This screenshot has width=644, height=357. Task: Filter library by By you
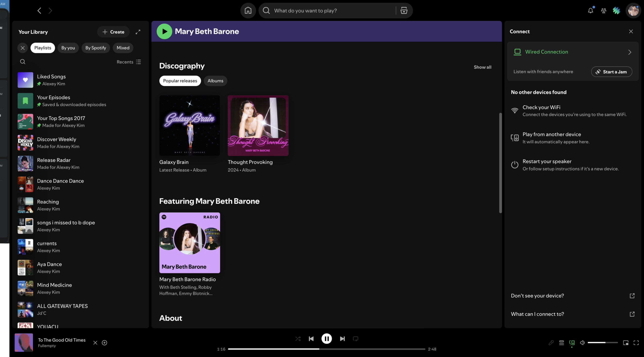pos(68,48)
